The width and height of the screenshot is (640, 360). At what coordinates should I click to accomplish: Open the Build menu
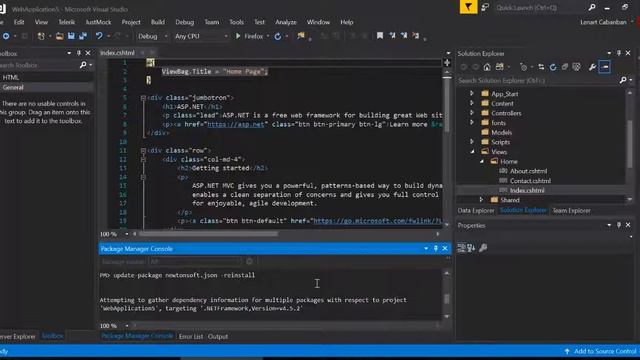(158, 22)
